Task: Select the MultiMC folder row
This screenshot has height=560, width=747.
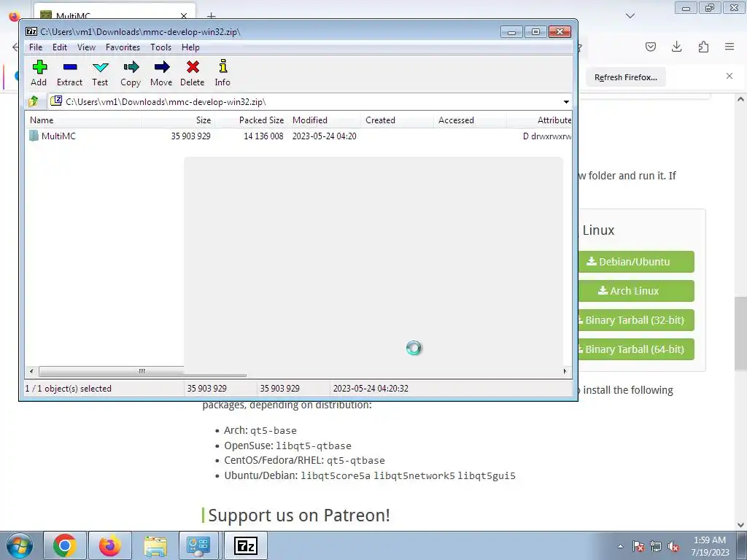Action: pos(298,136)
